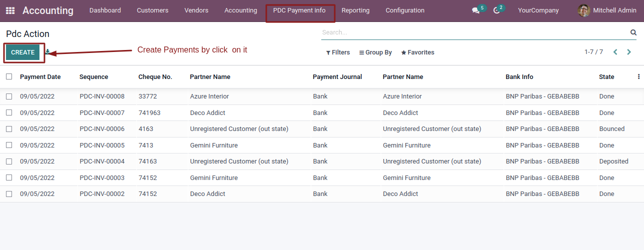Click the import records download icon
The height and width of the screenshot is (250, 644).
(x=47, y=51)
